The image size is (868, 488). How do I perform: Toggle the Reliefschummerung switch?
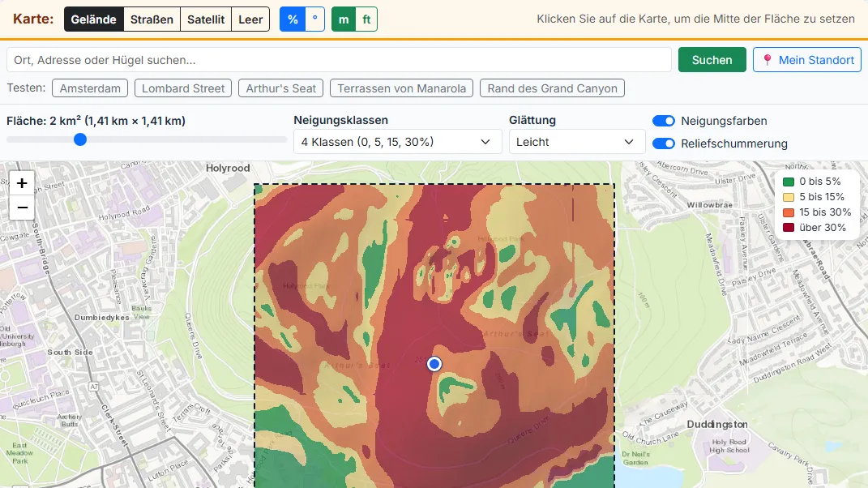[x=663, y=143]
